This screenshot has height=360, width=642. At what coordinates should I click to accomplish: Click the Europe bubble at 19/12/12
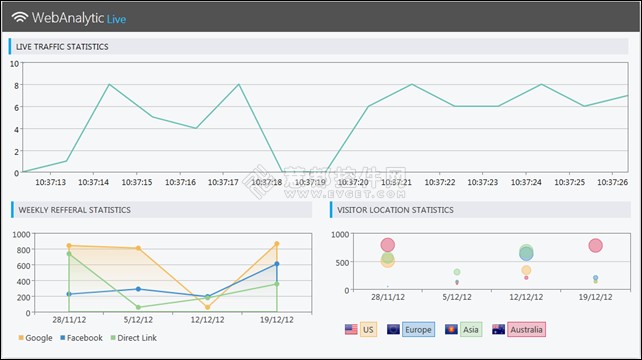click(595, 278)
